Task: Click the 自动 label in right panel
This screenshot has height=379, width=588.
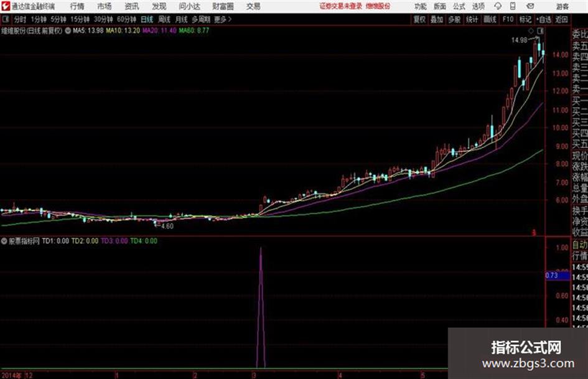Action: [580, 245]
